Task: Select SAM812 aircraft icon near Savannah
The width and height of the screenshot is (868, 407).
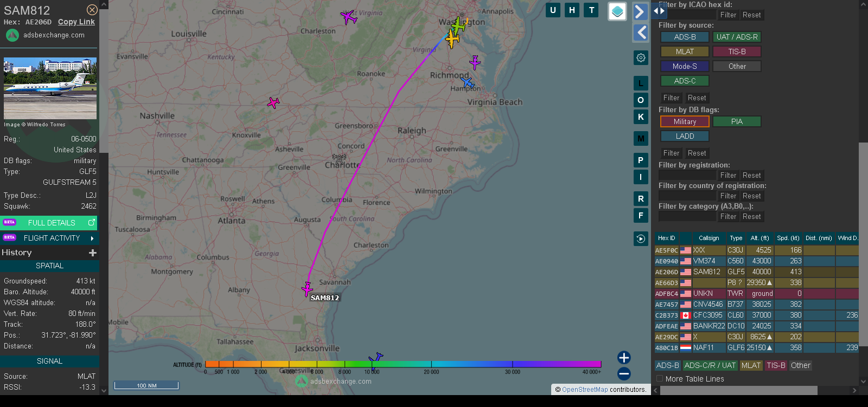Action: (307, 289)
